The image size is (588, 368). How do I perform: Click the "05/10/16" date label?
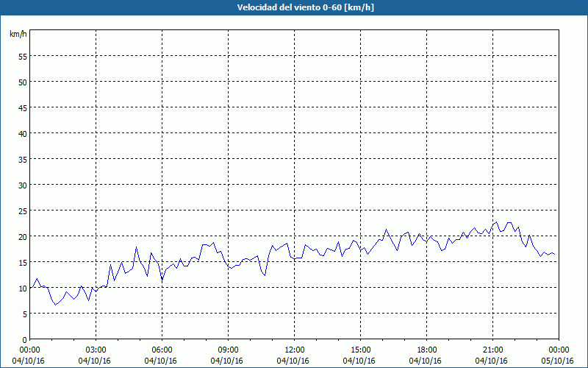point(557,361)
